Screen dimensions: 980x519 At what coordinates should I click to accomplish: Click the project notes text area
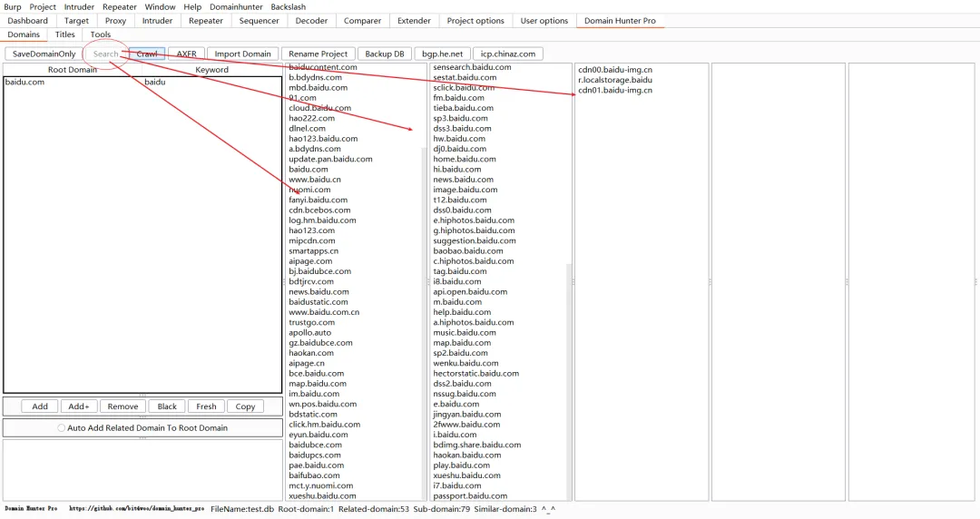click(142, 470)
